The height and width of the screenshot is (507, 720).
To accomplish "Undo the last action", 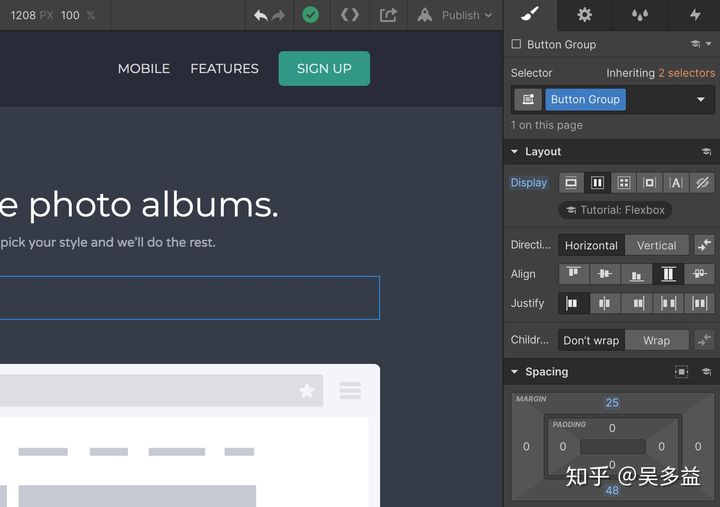I will (x=260, y=16).
